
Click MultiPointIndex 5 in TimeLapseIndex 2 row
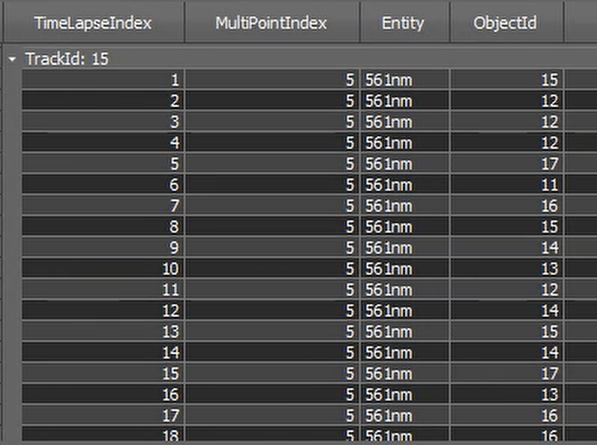(x=272, y=101)
